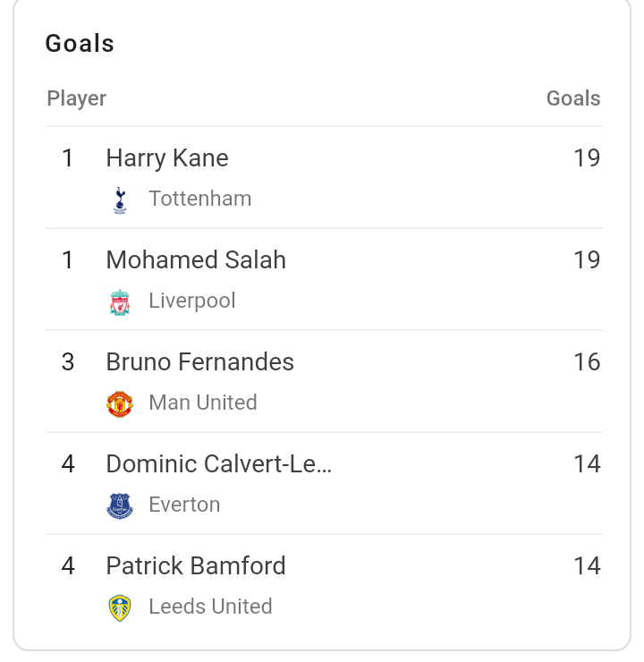
Task: Click Harry Kane's 19 goals value
Action: coord(587,158)
